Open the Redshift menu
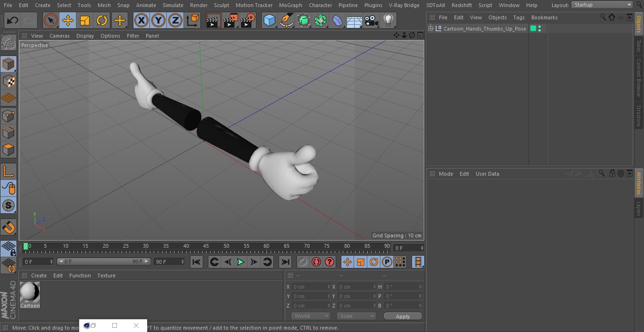The image size is (644, 332). click(x=462, y=5)
